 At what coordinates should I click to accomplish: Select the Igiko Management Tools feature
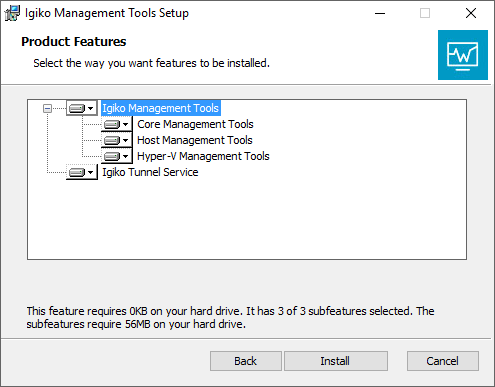tap(160, 108)
